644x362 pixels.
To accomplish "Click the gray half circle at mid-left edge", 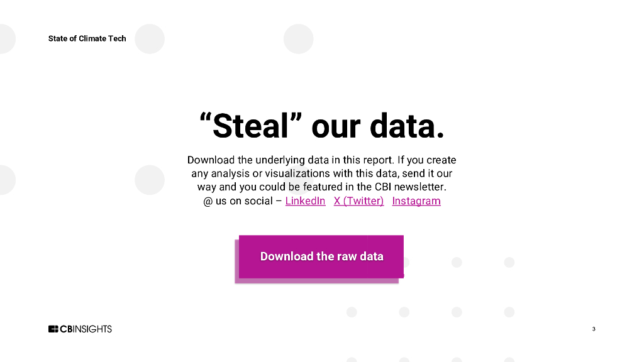I will click(5, 180).
